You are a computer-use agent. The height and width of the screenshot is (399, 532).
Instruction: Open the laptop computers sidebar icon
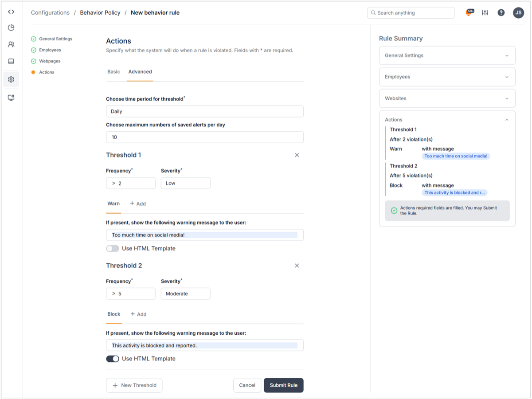click(x=11, y=61)
